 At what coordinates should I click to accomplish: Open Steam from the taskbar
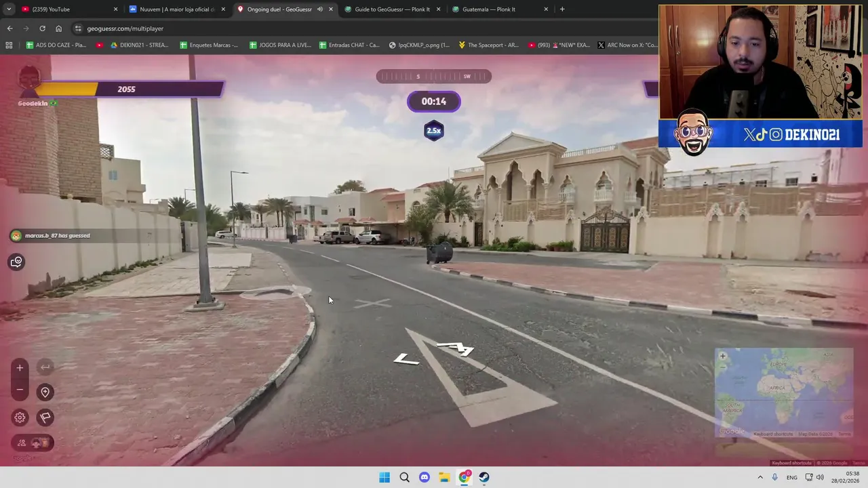click(484, 477)
